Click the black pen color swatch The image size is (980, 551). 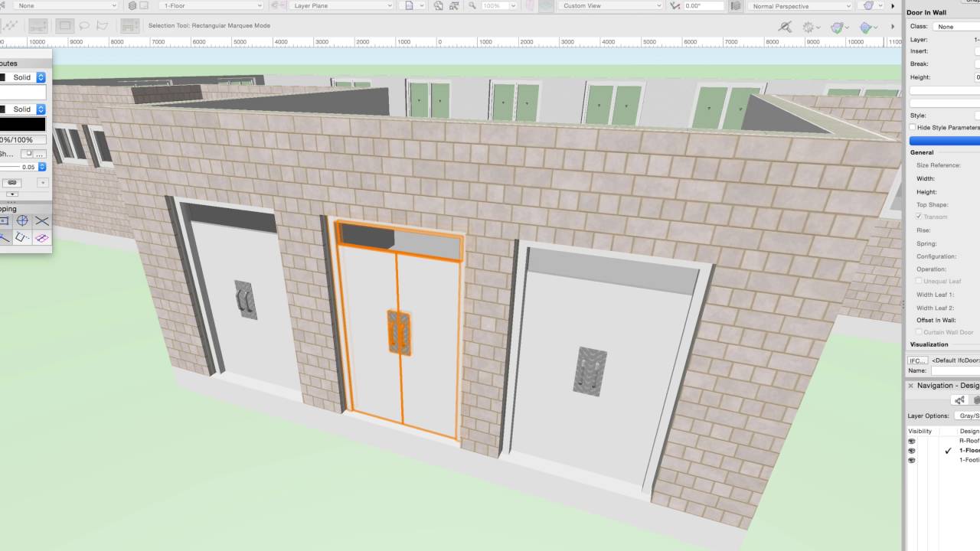23,124
